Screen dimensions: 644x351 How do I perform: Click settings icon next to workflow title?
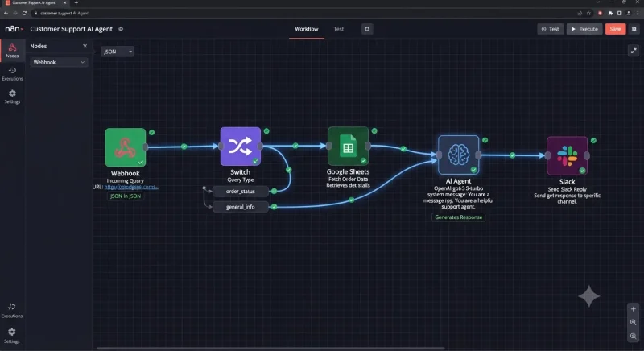(x=121, y=29)
